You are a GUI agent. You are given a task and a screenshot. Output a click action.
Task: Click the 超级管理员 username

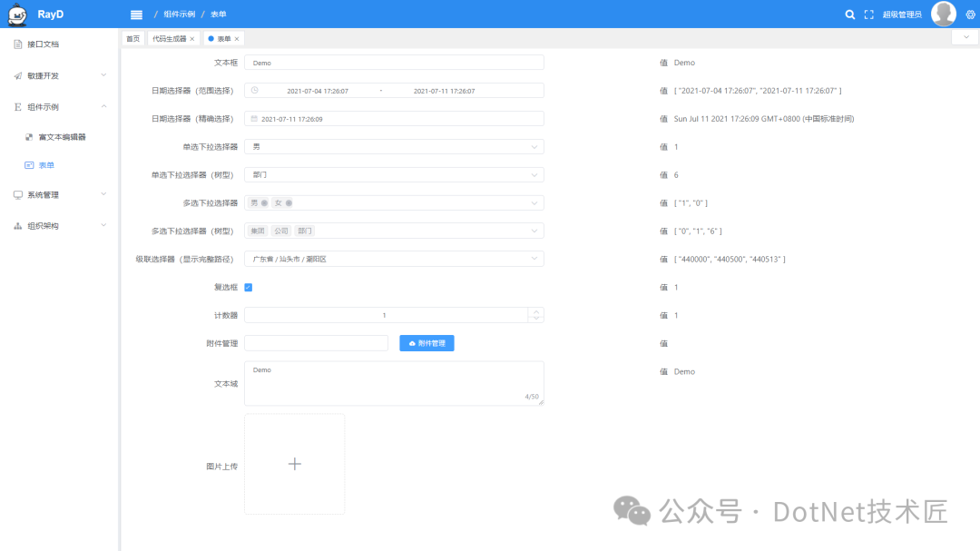902,15
